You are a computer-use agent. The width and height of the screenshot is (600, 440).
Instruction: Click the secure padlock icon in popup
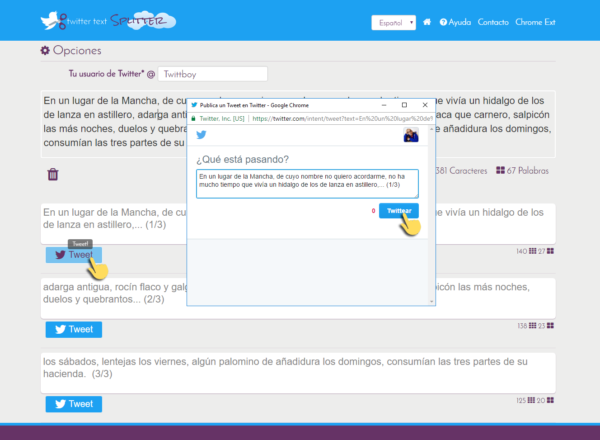pyautogui.click(x=193, y=119)
